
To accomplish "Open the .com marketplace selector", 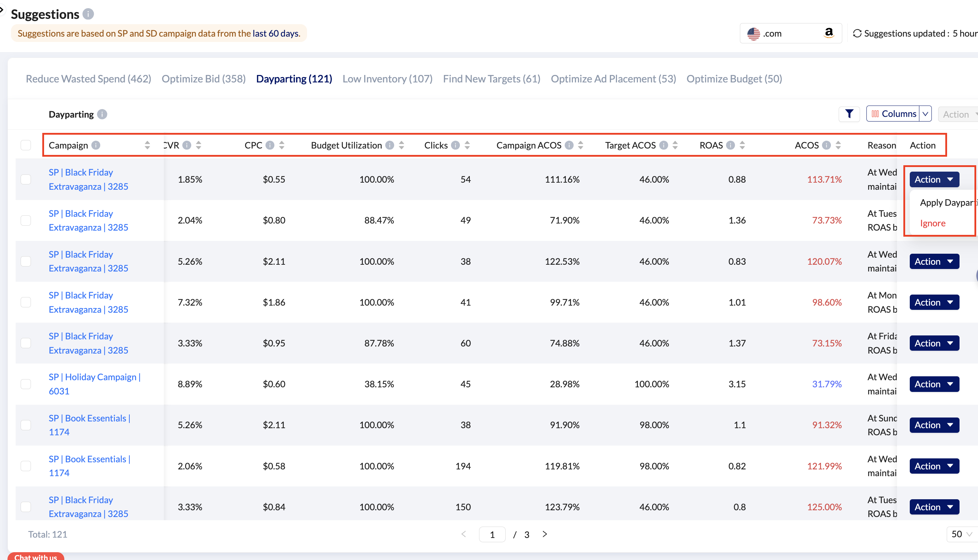I will (790, 33).
